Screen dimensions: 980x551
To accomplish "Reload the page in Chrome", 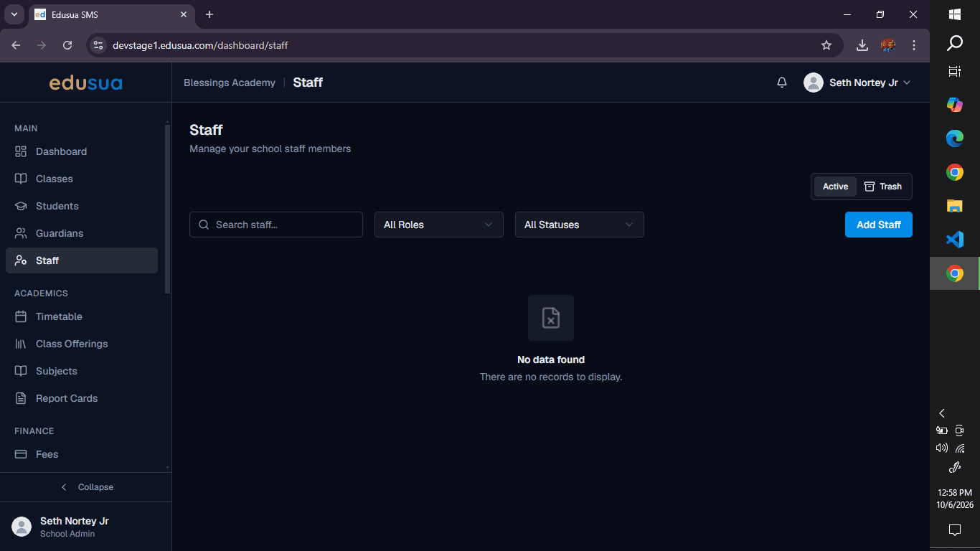I will (x=67, y=45).
